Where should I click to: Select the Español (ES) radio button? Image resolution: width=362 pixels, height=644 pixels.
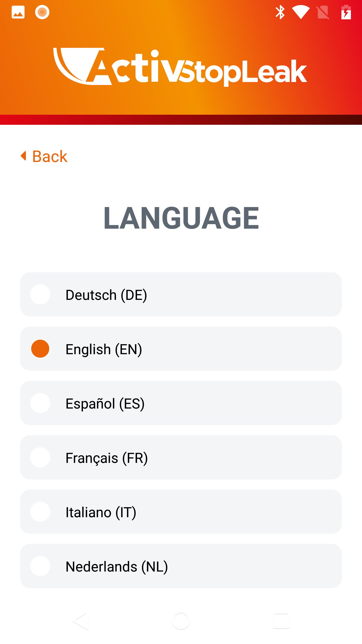[x=40, y=403]
